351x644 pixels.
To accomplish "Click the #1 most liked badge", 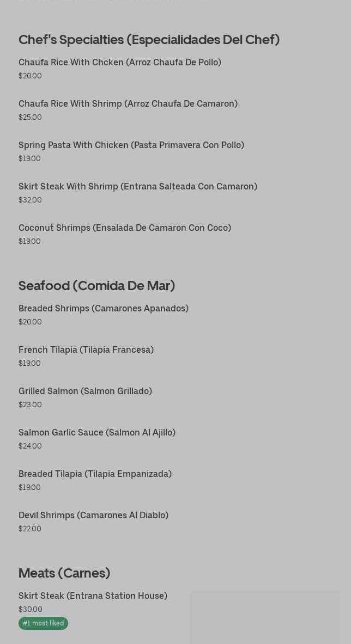I will pyautogui.click(x=43, y=623).
